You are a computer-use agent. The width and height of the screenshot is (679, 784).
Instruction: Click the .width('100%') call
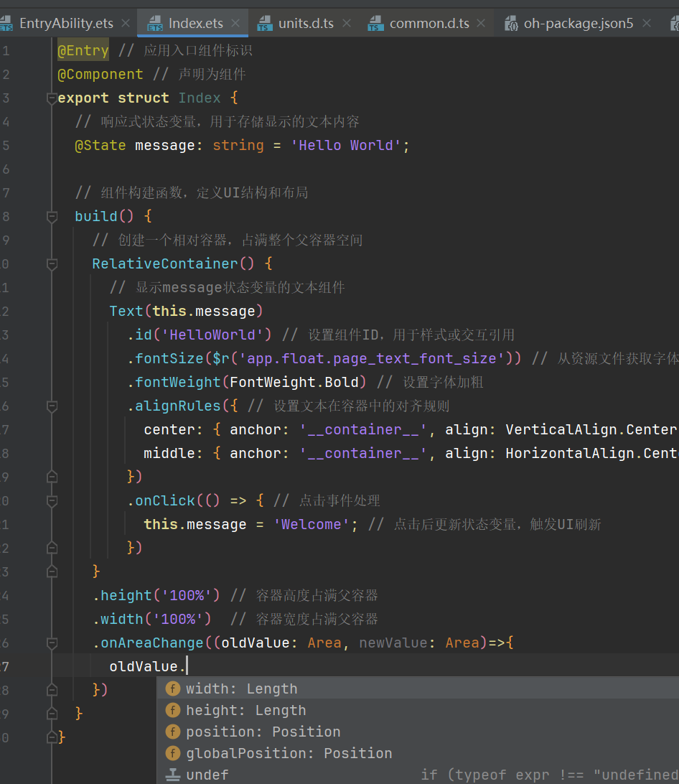tap(152, 619)
